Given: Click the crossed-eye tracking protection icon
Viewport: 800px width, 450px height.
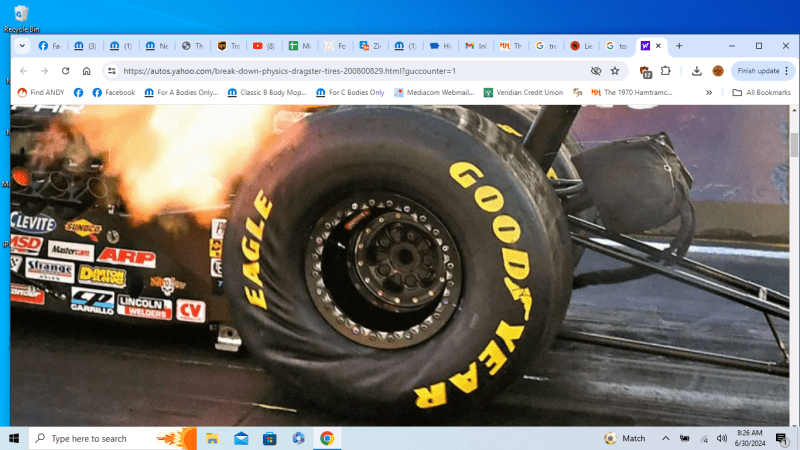Looking at the screenshot, I should click(x=595, y=71).
